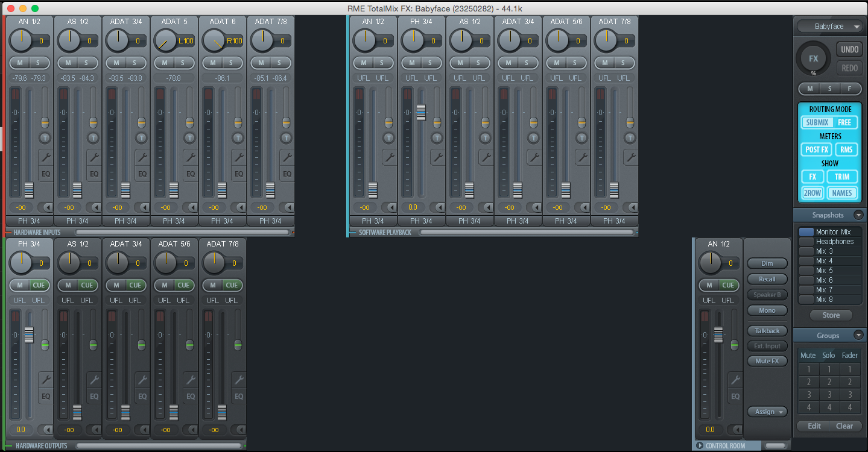Select the Mix 5 snapshot
The height and width of the screenshot is (452, 868).
tap(830, 271)
